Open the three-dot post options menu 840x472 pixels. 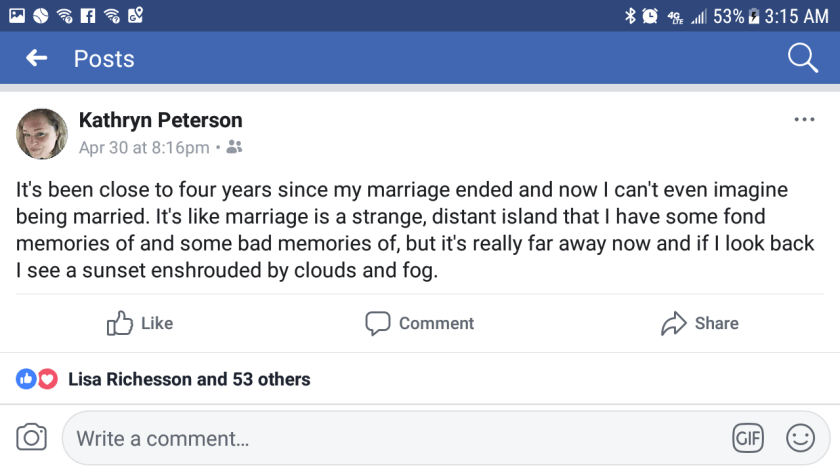(x=804, y=120)
